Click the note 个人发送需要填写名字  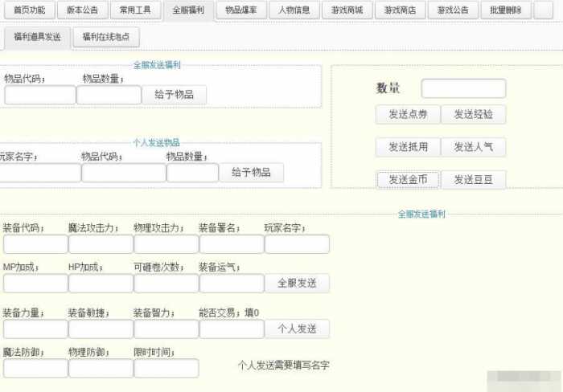pos(284,365)
